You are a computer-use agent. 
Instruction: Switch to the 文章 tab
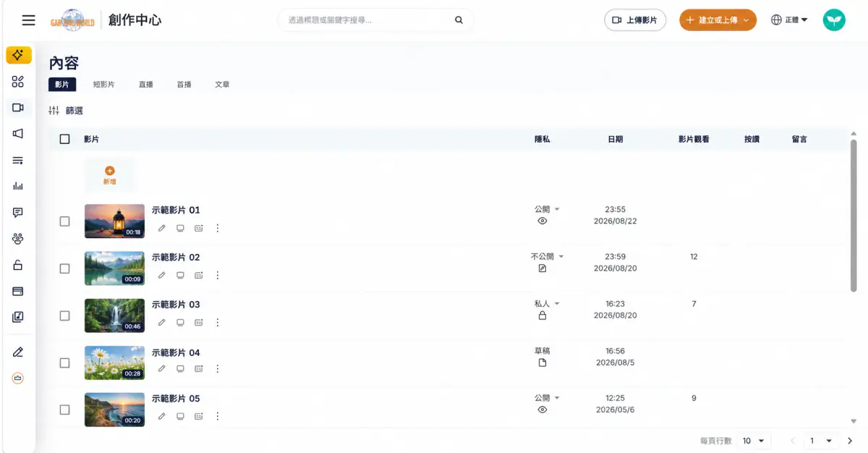pos(222,85)
